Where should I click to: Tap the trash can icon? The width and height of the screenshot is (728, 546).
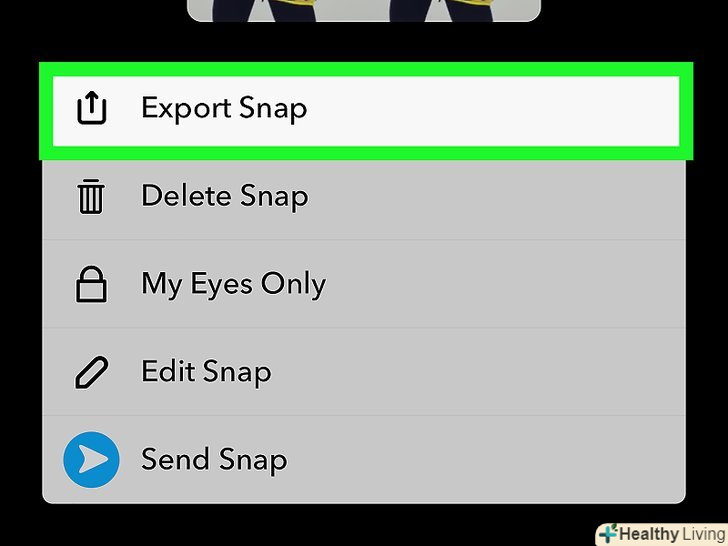pyautogui.click(x=91, y=196)
